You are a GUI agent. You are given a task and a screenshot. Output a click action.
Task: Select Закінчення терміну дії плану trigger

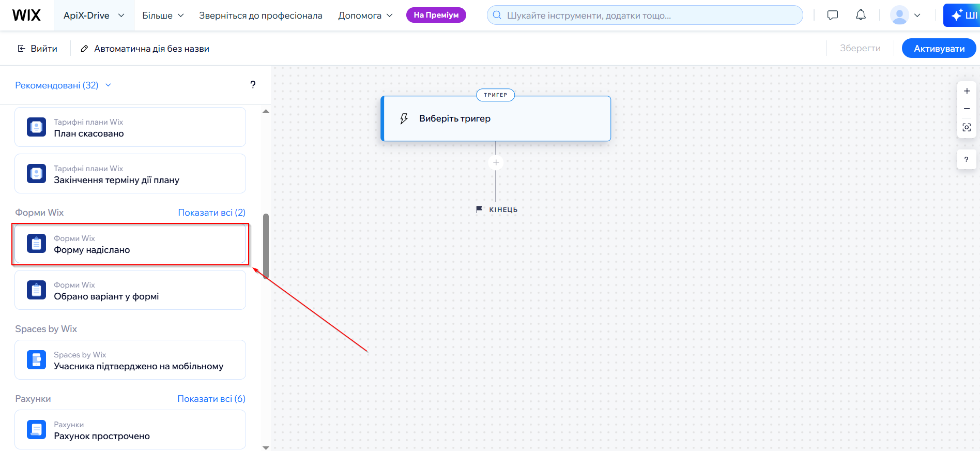click(x=130, y=174)
